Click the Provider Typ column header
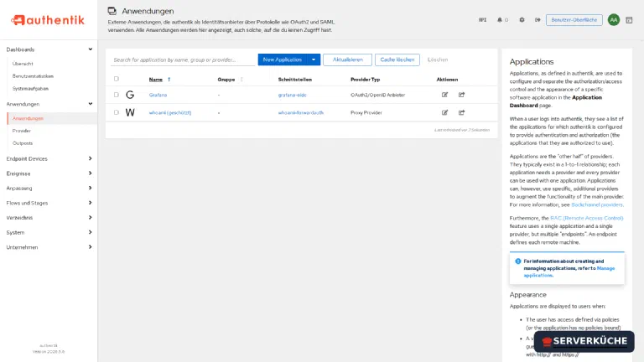Viewport: 644px width, 362px height. (365, 80)
